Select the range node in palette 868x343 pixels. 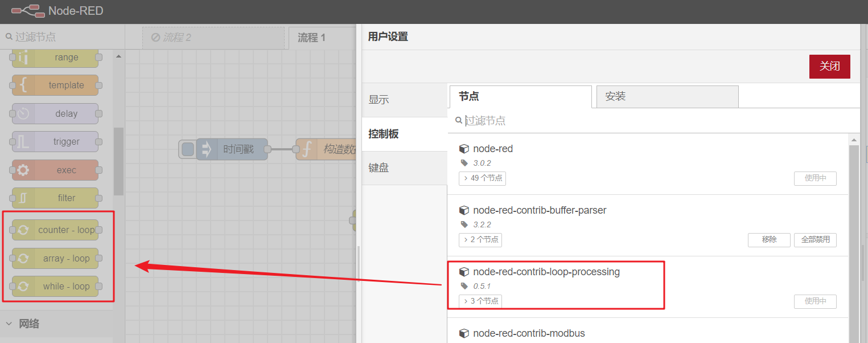click(55, 57)
